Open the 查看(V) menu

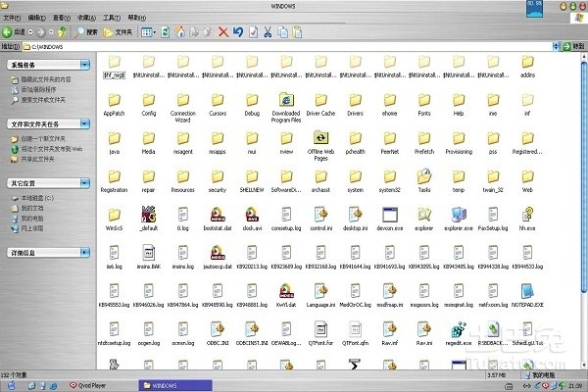(62, 18)
